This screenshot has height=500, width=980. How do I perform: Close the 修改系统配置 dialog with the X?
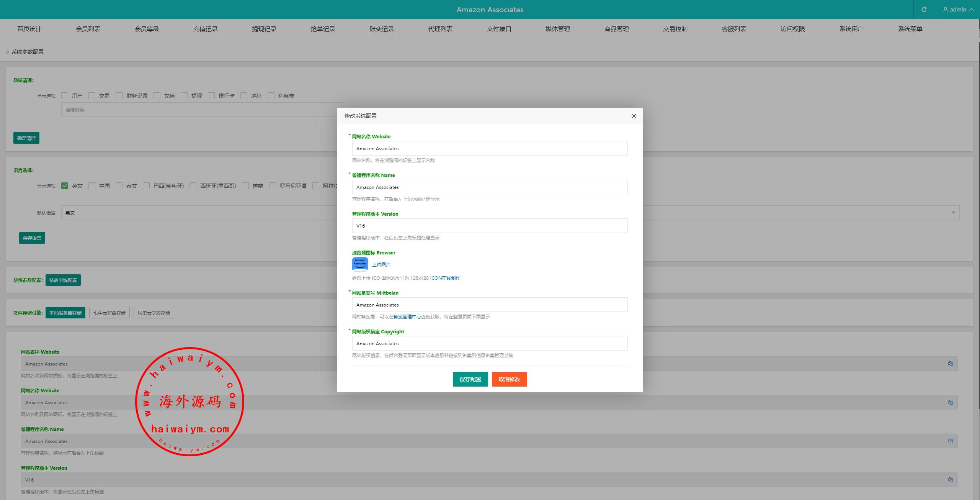click(634, 116)
